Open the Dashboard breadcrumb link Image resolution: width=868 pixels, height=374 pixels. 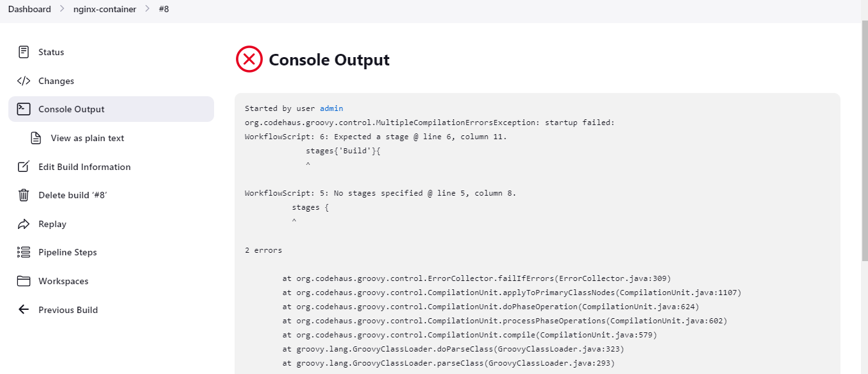point(29,10)
